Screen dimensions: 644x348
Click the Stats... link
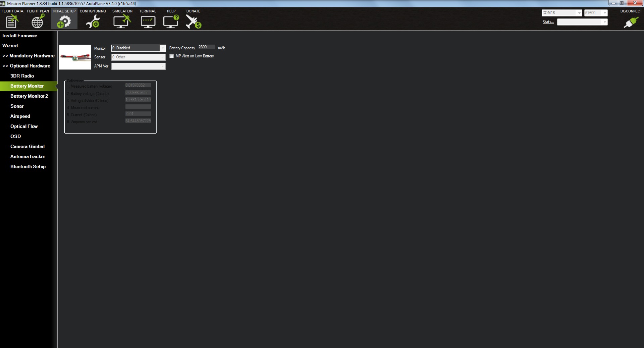coord(548,22)
